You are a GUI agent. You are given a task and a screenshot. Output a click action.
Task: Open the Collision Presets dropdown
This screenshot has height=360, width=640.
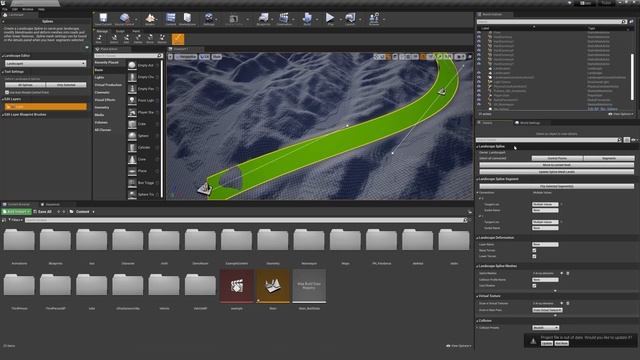click(545, 328)
